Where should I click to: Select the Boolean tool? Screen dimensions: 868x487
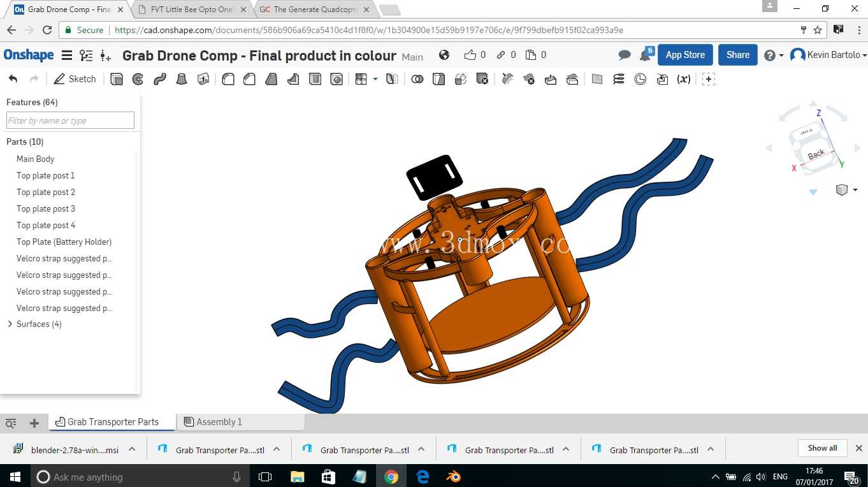click(417, 79)
